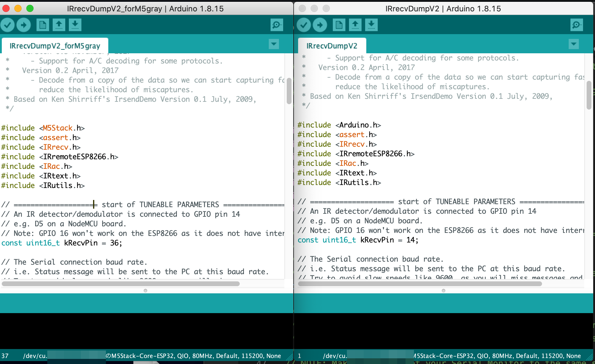Click kRecvPin value 36 in left editor
Screen dimensions: 595x364
click(114, 243)
